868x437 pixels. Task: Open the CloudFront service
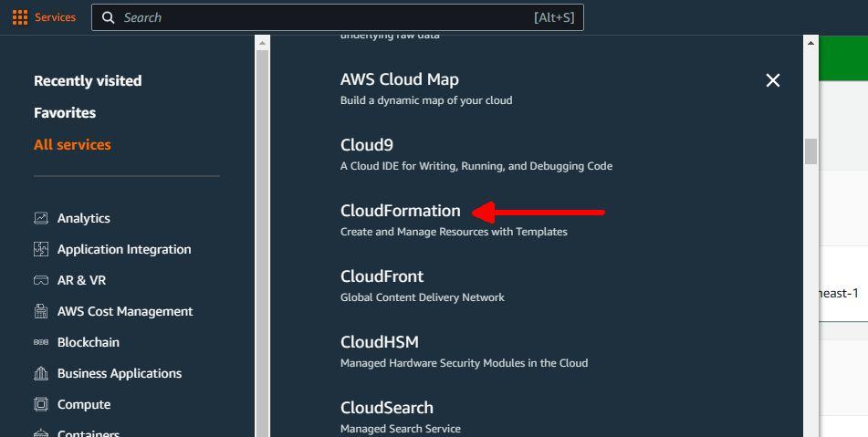[382, 276]
